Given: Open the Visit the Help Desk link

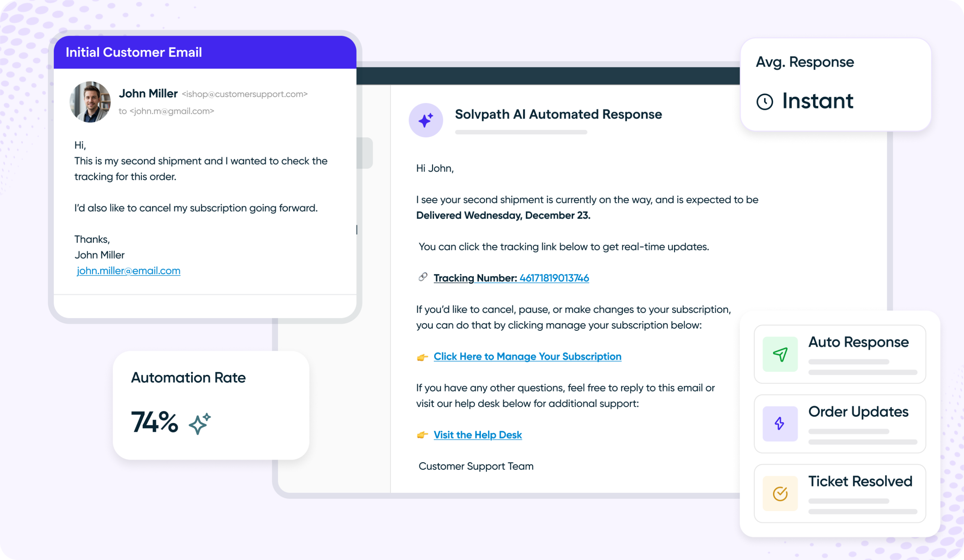Looking at the screenshot, I should pos(477,435).
